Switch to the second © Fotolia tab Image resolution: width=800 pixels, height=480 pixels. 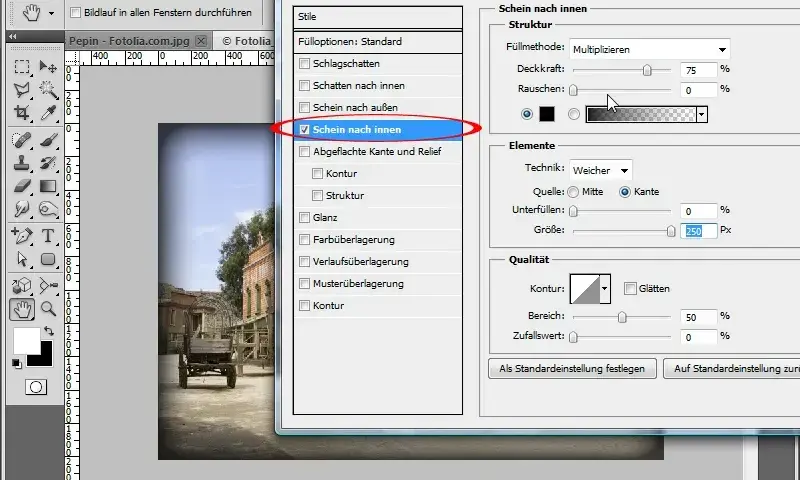246,41
